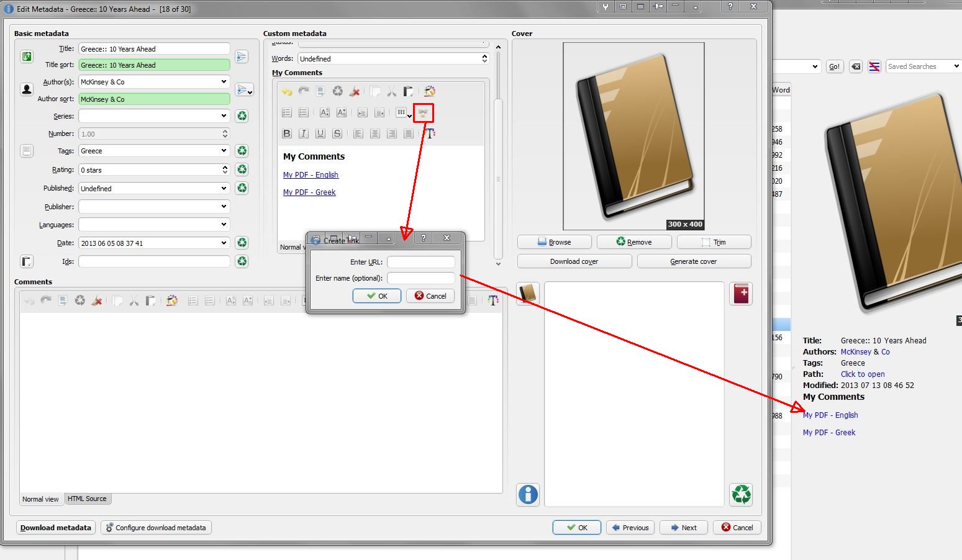Expand the Publisher dropdown

tap(224, 206)
